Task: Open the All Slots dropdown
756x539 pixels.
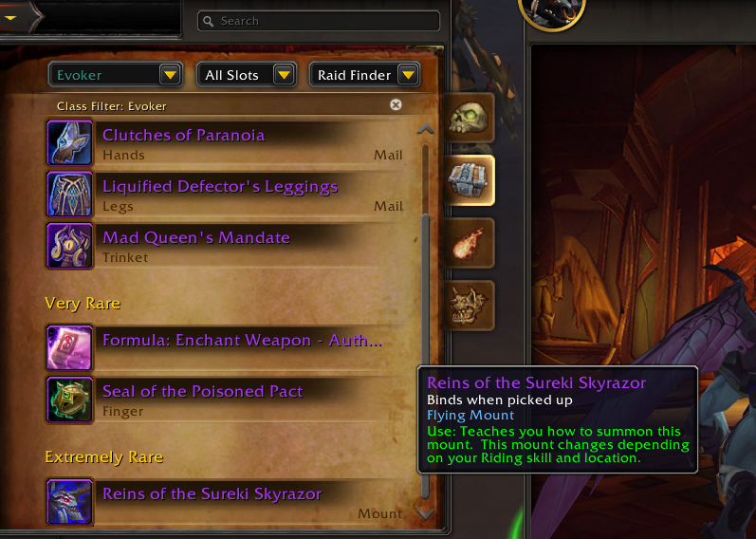Action: [x=247, y=75]
